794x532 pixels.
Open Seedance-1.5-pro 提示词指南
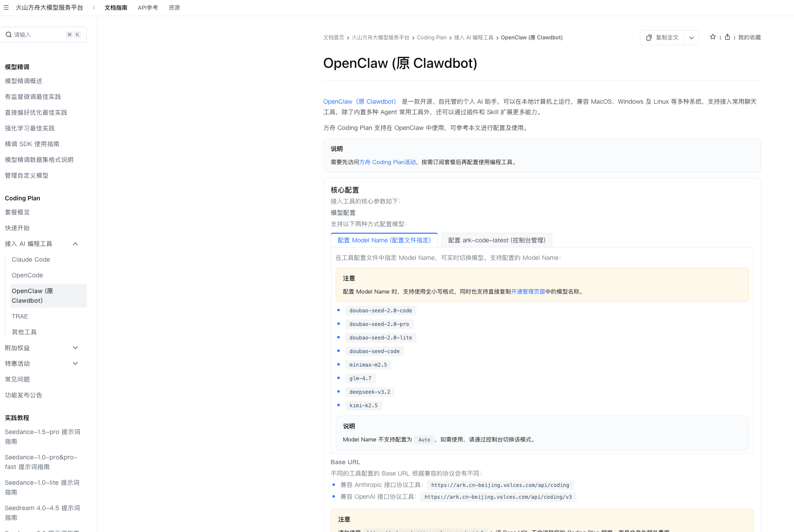point(42,437)
